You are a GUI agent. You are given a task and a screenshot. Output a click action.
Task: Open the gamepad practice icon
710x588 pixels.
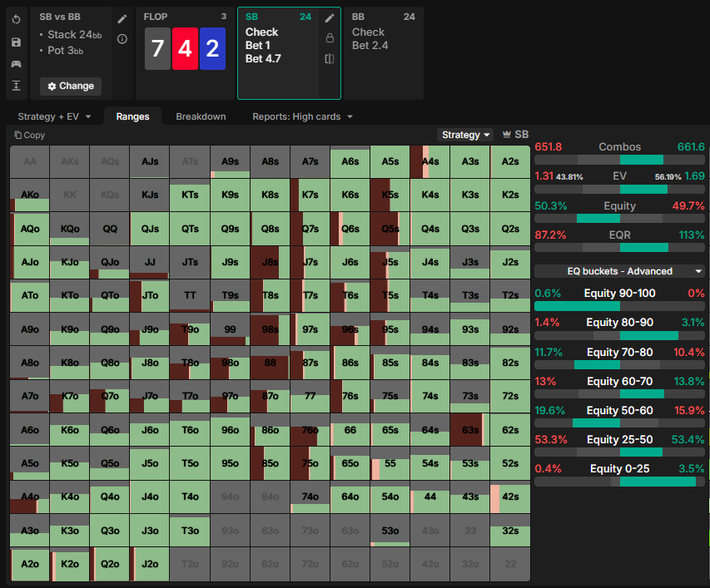click(16, 63)
